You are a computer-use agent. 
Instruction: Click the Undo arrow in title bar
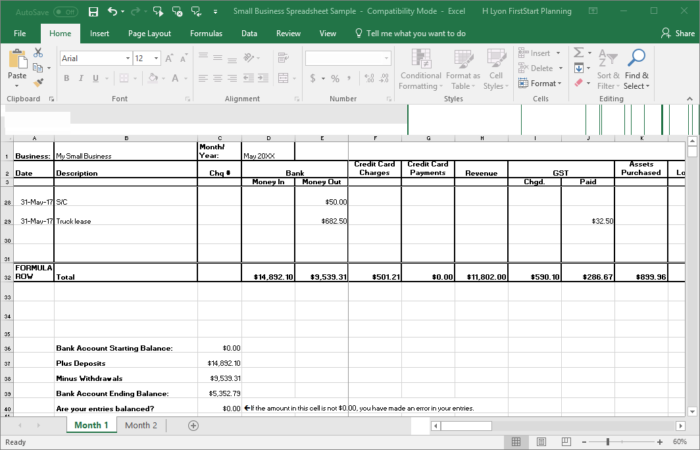(x=113, y=12)
